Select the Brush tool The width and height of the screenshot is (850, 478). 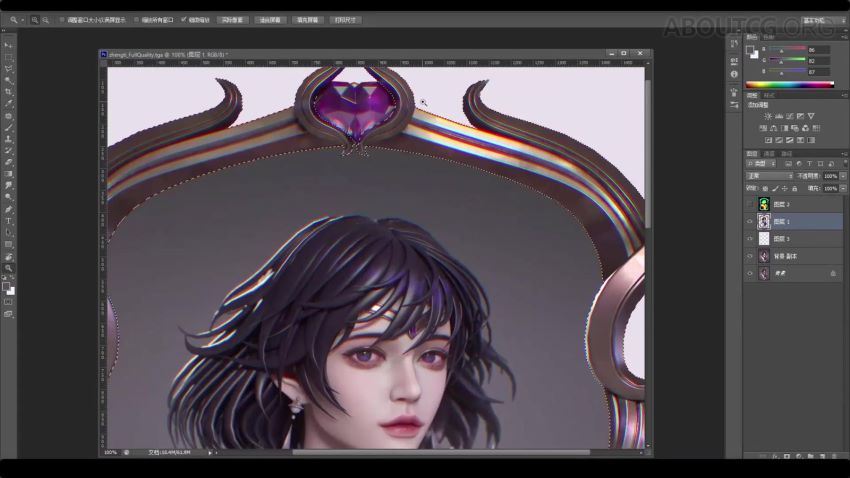[x=8, y=127]
